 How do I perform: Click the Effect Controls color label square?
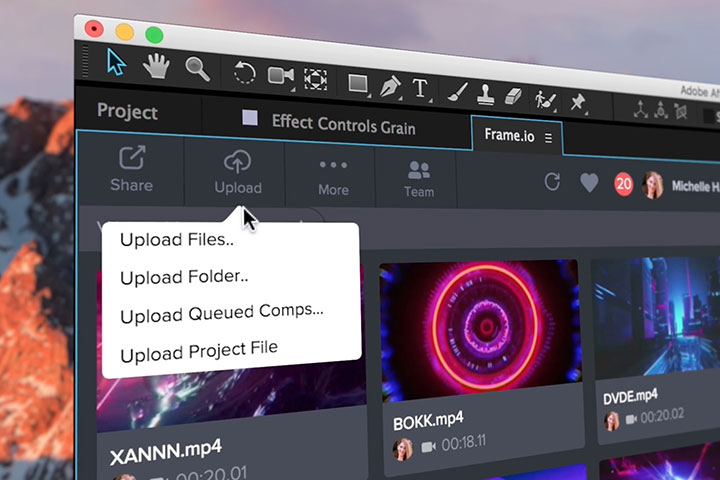pyautogui.click(x=250, y=118)
